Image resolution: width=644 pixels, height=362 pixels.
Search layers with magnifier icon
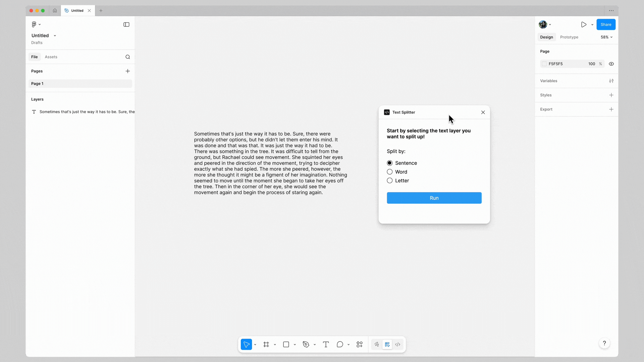pyautogui.click(x=128, y=57)
